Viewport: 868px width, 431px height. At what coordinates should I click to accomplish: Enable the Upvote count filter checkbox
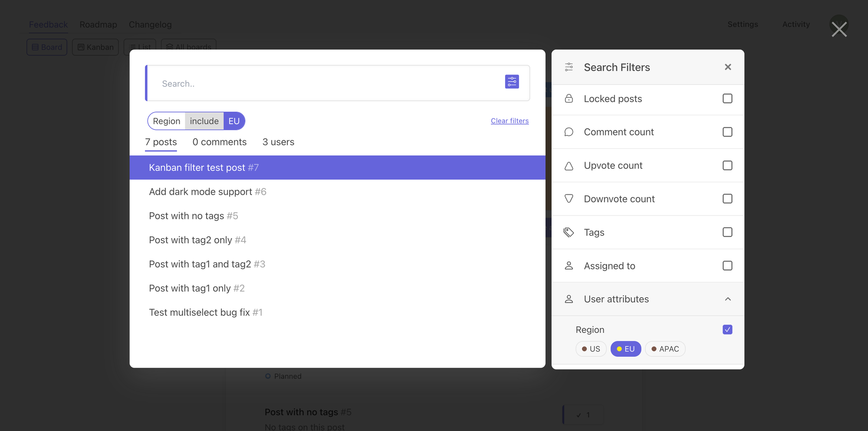click(x=727, y=165)
